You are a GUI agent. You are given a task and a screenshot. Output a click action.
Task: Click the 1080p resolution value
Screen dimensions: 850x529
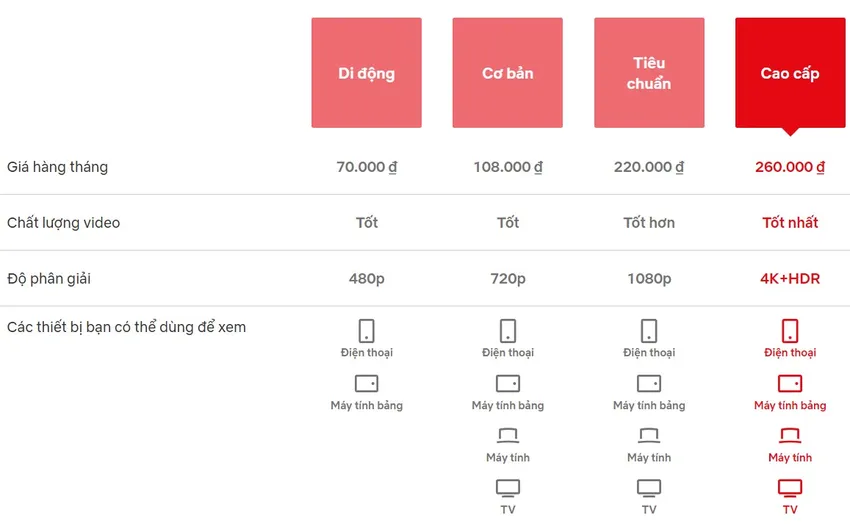(x=649, y=278)
